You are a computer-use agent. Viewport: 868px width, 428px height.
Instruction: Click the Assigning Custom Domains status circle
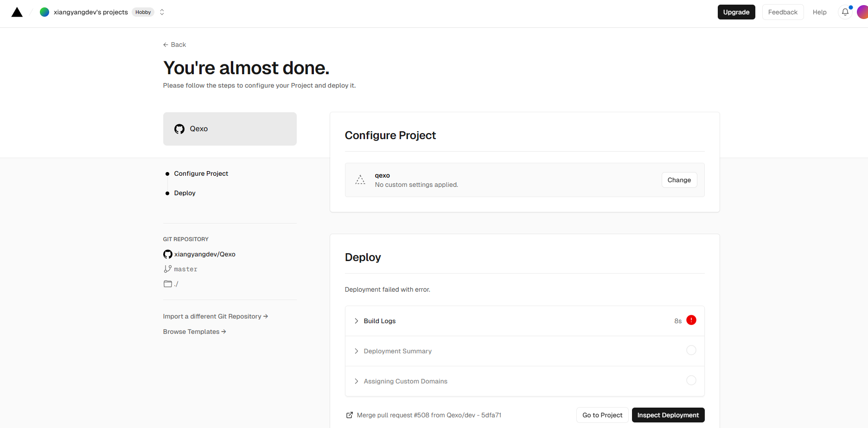[691, 380]
